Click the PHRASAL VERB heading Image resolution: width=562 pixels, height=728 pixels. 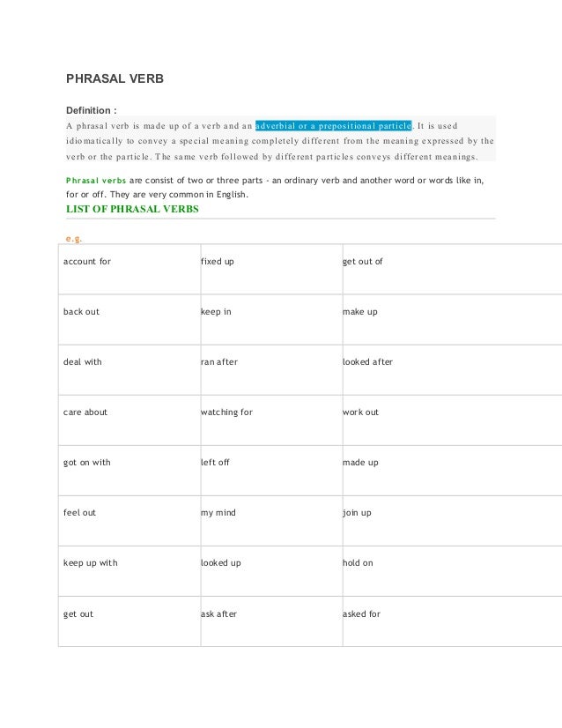coord(115,78)
